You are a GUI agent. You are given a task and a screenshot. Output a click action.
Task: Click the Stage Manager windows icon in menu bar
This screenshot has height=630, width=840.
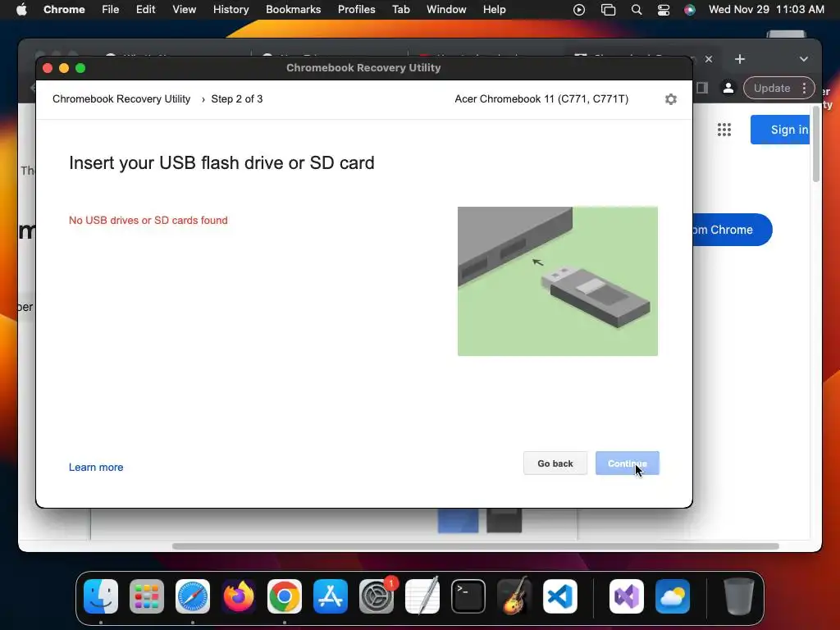click(x=608, y=10)
